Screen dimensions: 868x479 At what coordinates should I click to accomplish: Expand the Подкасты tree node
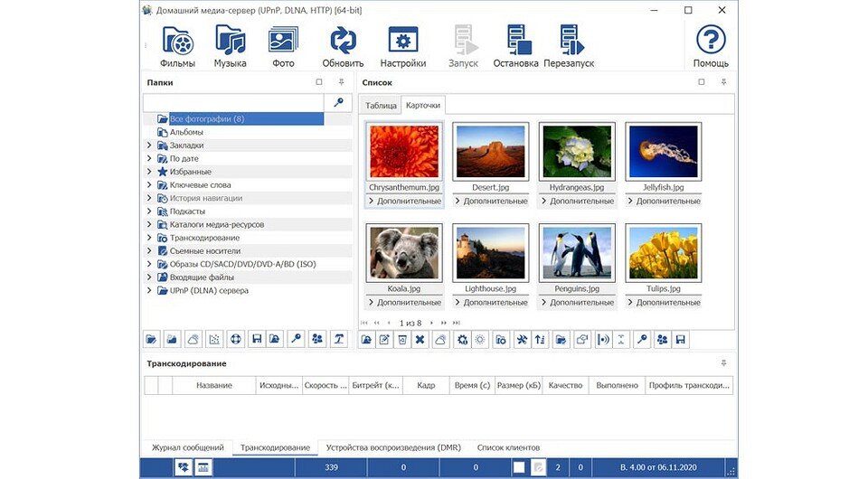pyautogui.click(x=149, y=211)
